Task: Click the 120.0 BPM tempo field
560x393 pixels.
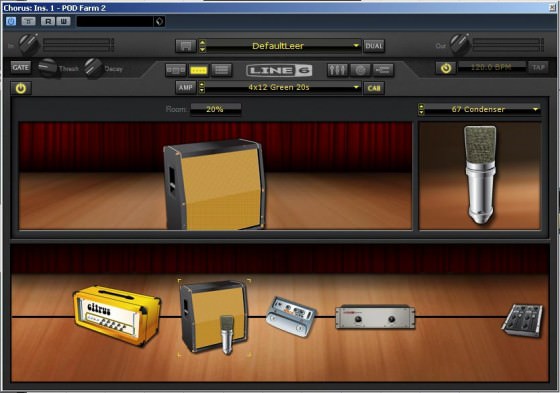Action: pos(492,67)
